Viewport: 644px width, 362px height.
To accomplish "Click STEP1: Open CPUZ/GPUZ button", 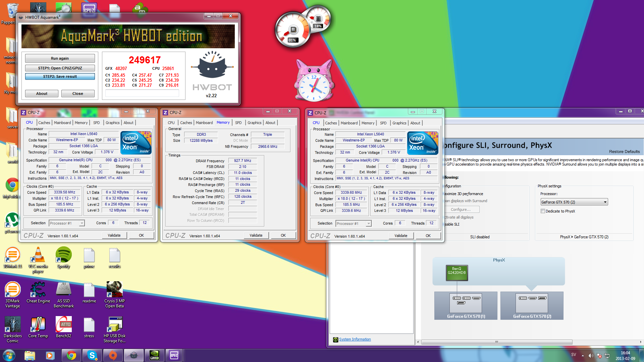I will click(60, 68).
